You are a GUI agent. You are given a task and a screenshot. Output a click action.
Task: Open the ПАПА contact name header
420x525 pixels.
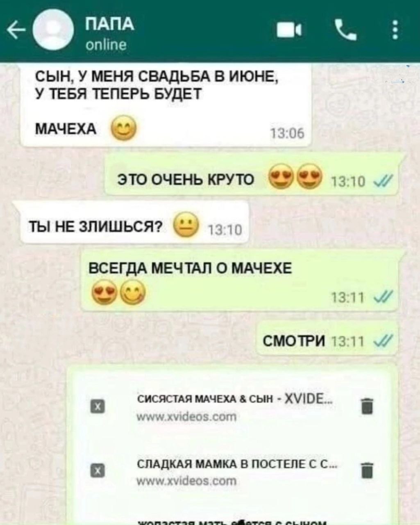[109, 25]
